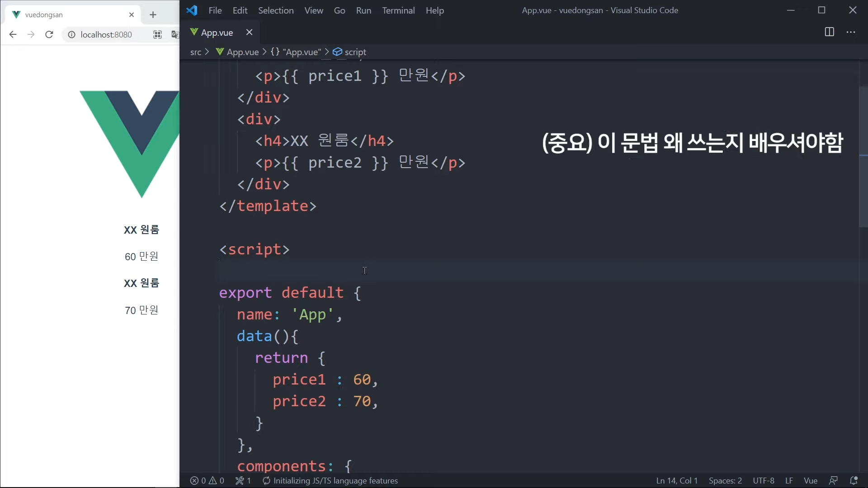Click the feedback icon in status bar
The width and height of the screenshot is (868, 488).
[833, 480]
